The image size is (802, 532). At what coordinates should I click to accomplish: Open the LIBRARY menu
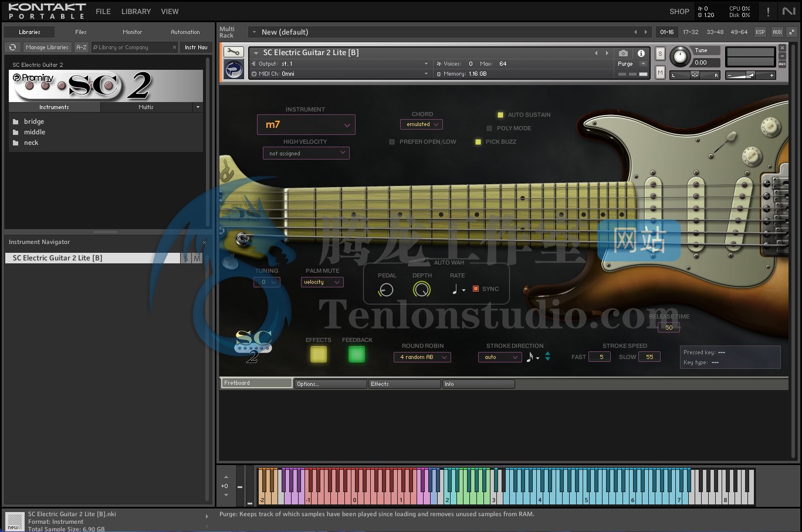click(x=136, y=11)
